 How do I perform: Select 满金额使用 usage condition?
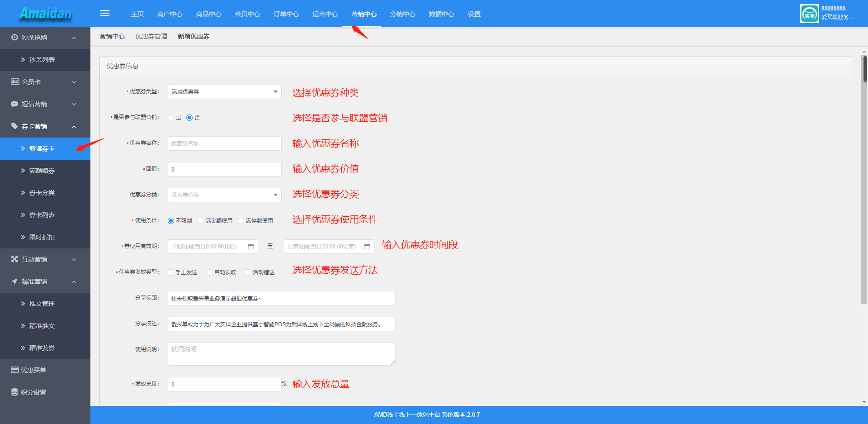[200, 221]
